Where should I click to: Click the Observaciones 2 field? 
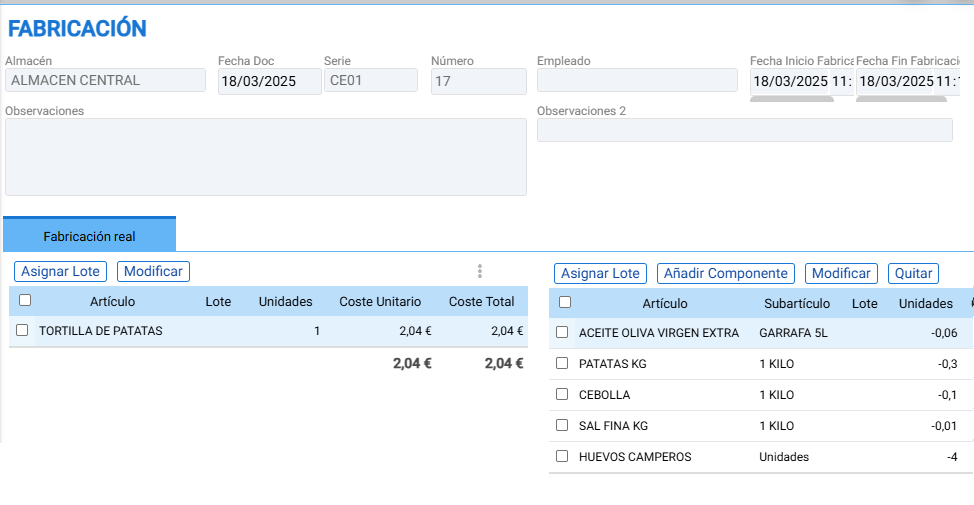point(745,130)
